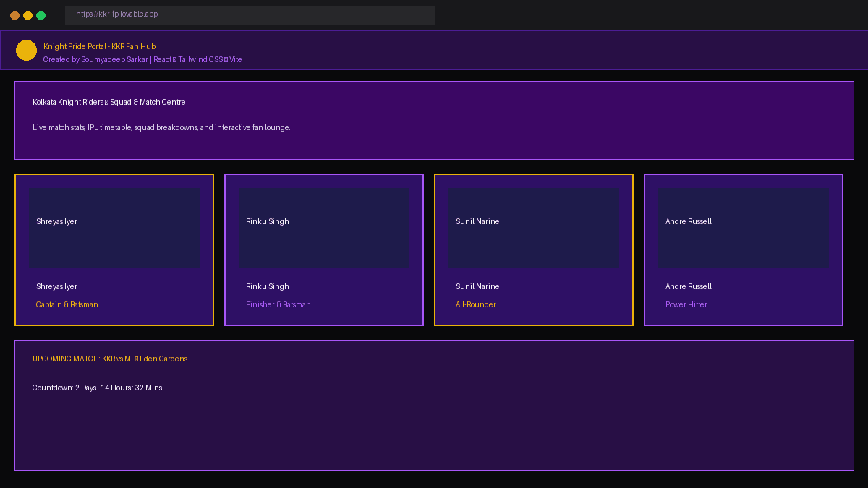The height and width of the screenshot is (488, 868).
Task: Select the "Finisher & Batsman" role label
Action: point(278,304)
